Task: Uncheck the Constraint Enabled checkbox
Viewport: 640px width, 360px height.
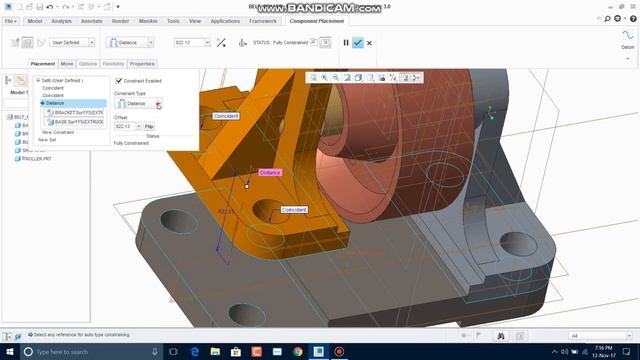Action: click(x=119, y=81)
